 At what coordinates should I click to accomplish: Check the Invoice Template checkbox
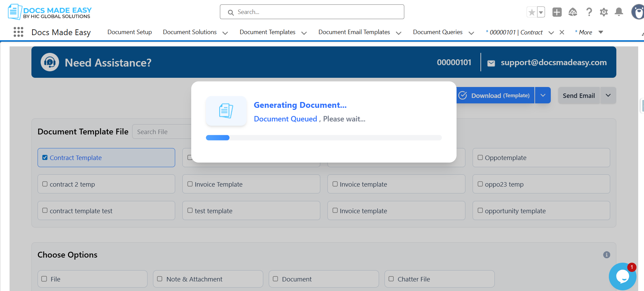190,184
